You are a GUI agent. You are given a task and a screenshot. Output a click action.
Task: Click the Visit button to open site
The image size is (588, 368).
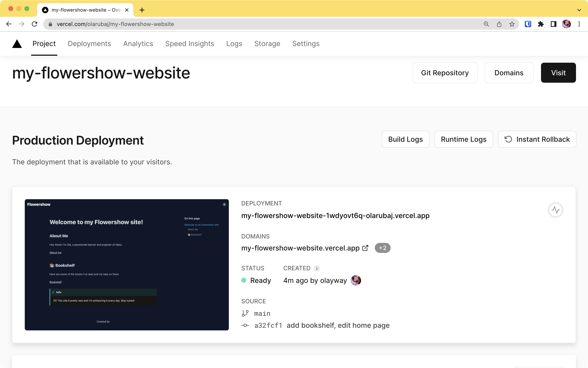coord(558,72)
